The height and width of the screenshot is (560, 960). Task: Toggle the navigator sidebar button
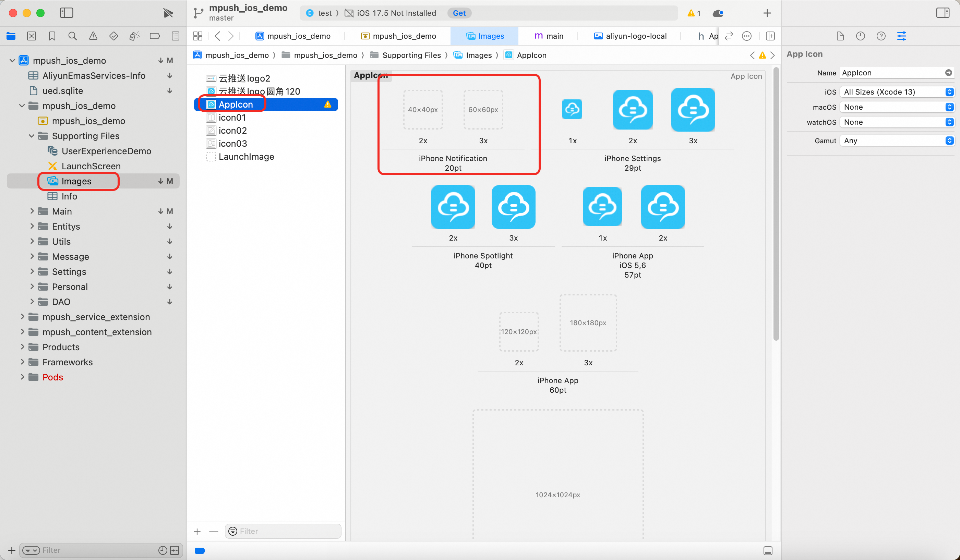[x=66, y=13]
